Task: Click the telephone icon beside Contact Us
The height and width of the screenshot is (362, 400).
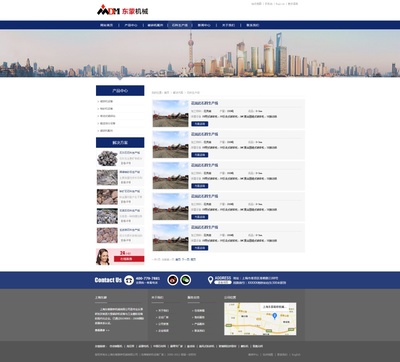Action: [129, 280]
